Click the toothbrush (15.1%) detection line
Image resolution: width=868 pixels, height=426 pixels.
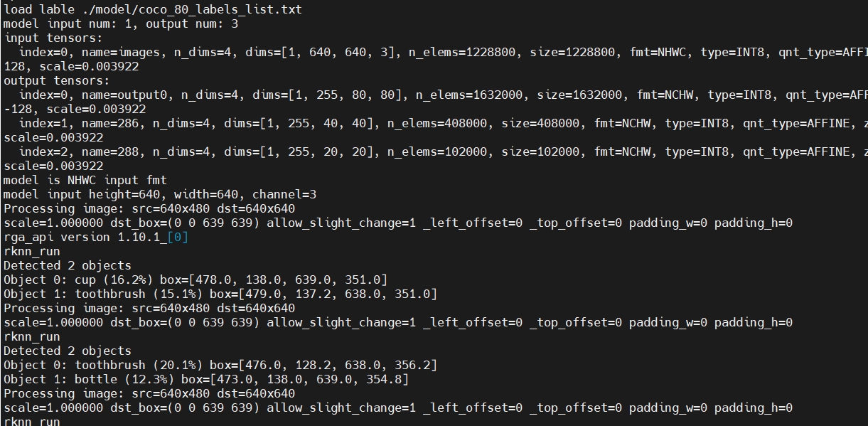220,294
